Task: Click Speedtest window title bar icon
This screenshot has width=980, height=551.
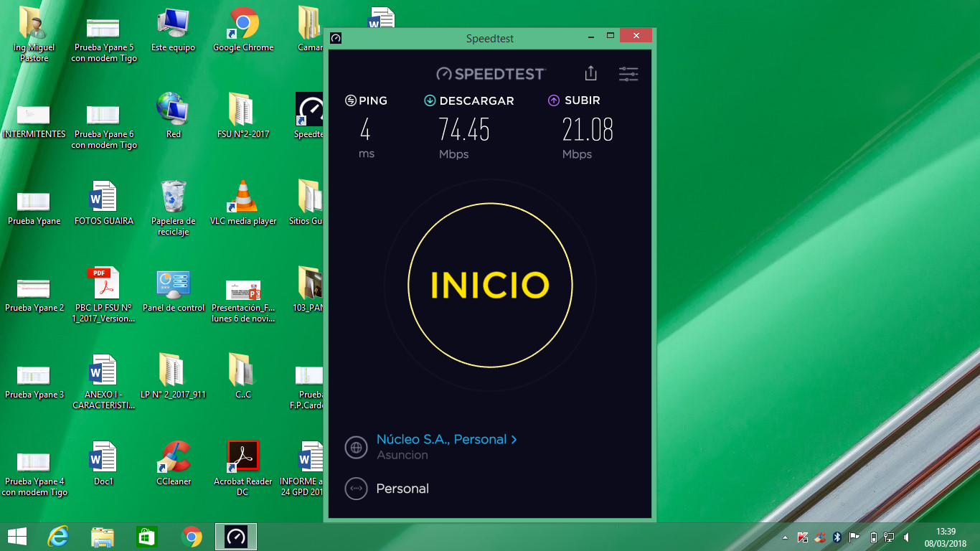Action: 336,38
